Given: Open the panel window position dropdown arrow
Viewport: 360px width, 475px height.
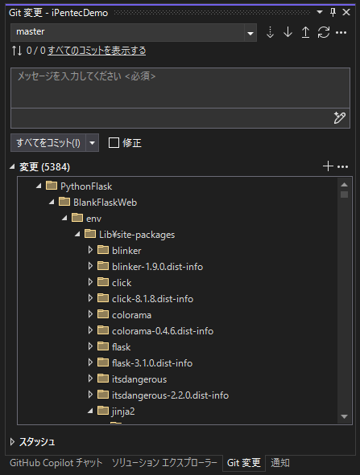Looking at the screenshot, I should click(320, 12).
